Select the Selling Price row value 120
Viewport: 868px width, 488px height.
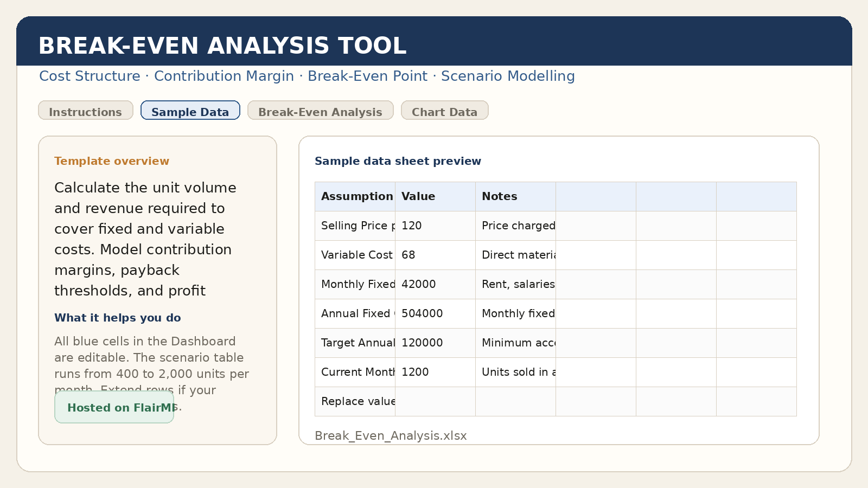point(412,226)
